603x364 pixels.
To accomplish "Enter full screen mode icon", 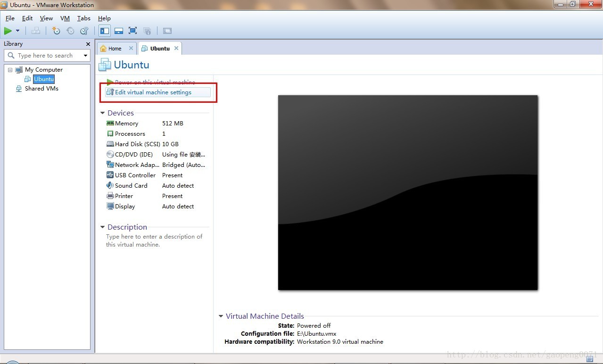I will coord(133,31).
